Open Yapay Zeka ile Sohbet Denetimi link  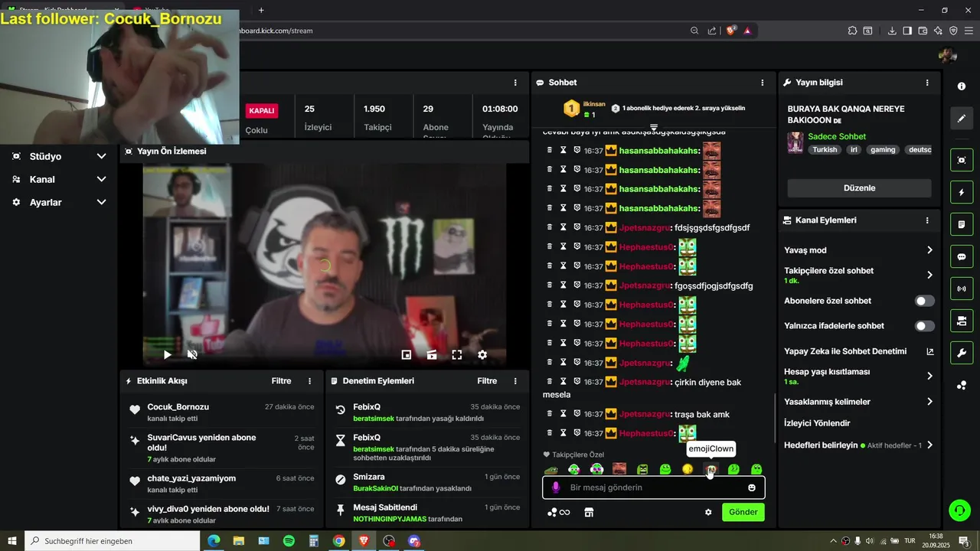coord(859,351)
